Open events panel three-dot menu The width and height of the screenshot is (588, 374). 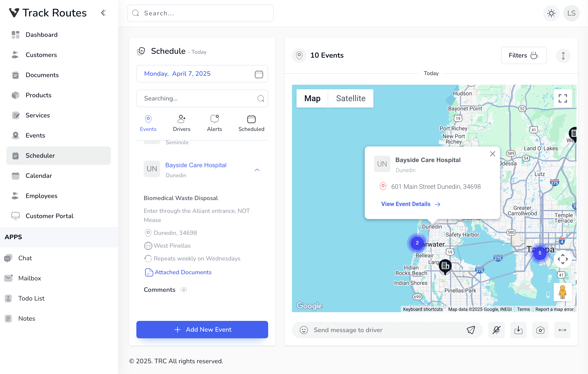tap(563, 56)
